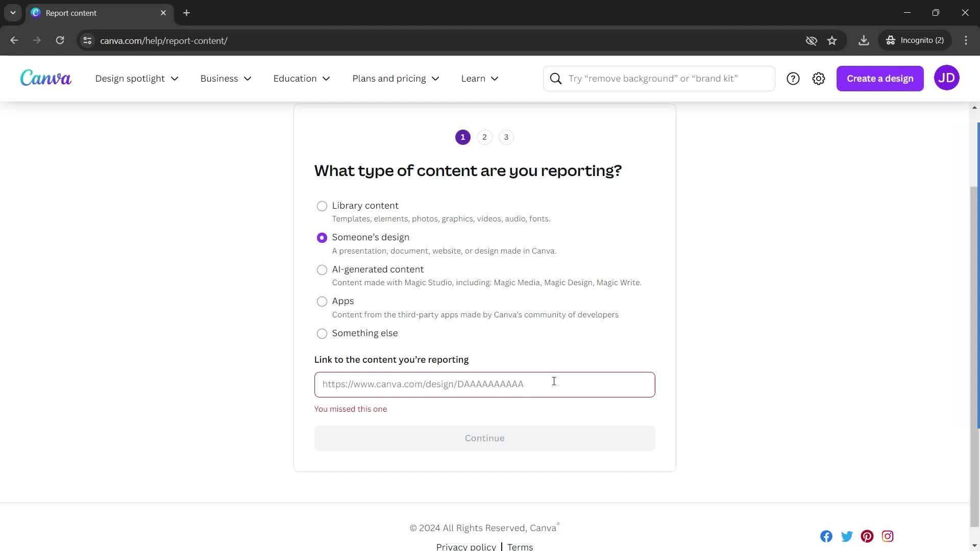Click the 'Continue' button
Viewport: 980px width, 551px height.
tap(483, 438)
